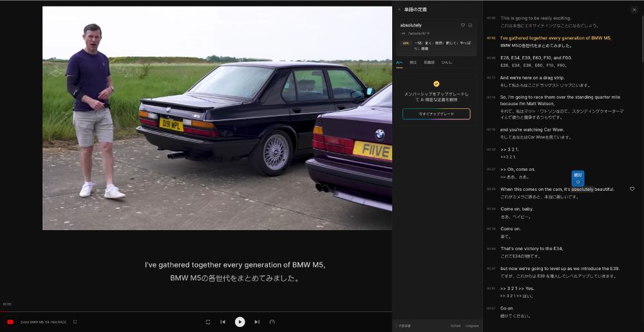This screenshot has height=332, width=644.
Task: Add 'absolutely' to a word list icon
Action: (x=470, y=25)
